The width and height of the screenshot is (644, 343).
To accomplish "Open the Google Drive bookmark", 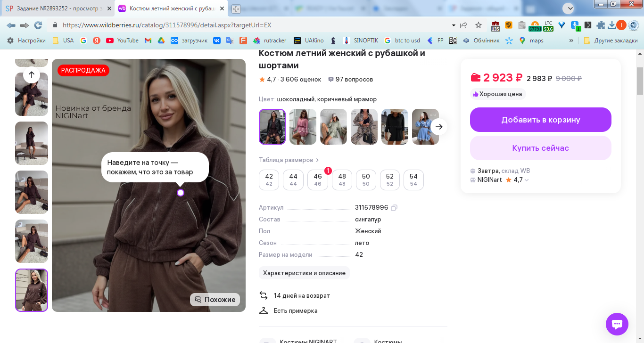I will 161,41.
